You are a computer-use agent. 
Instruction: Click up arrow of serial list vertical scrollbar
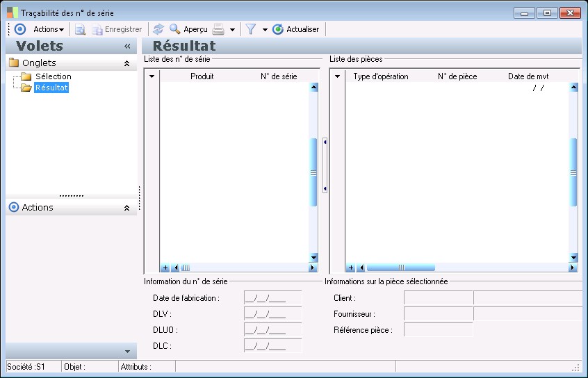(314, 88)
